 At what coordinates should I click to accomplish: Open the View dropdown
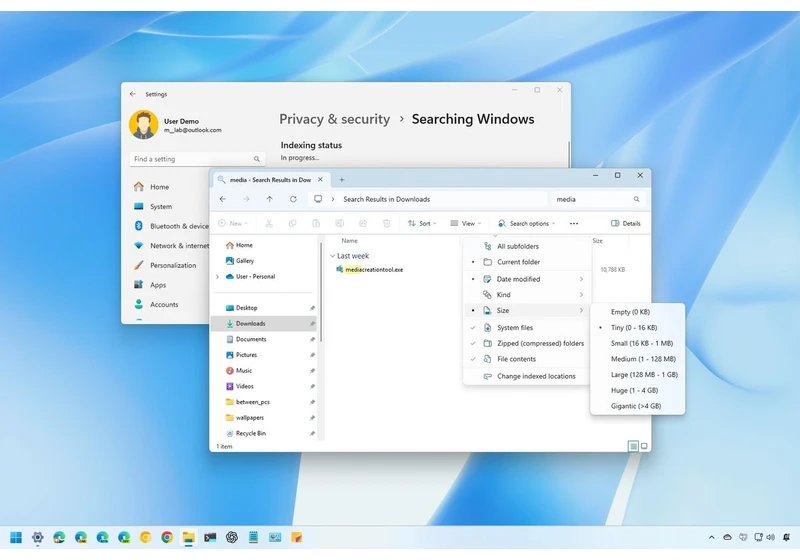point(466,223)
